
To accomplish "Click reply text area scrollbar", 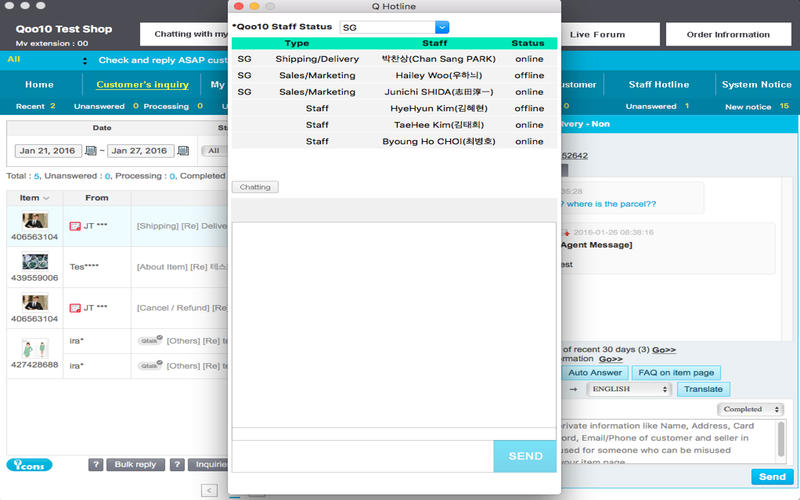I will click(x=781, y=439).
